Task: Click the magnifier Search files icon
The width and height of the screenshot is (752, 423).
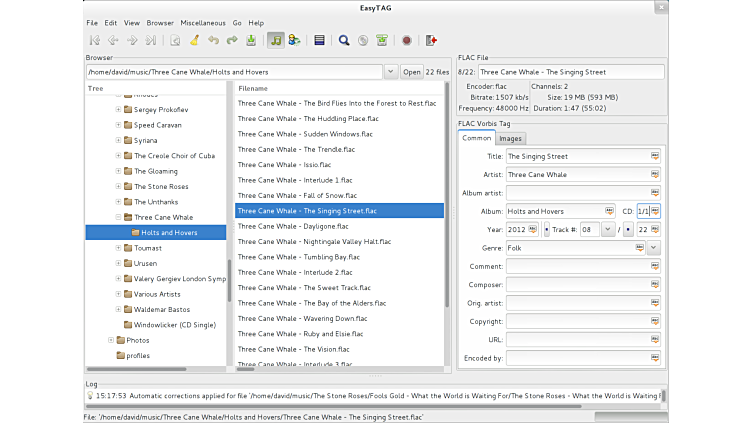Action: [x=344, y=41]
